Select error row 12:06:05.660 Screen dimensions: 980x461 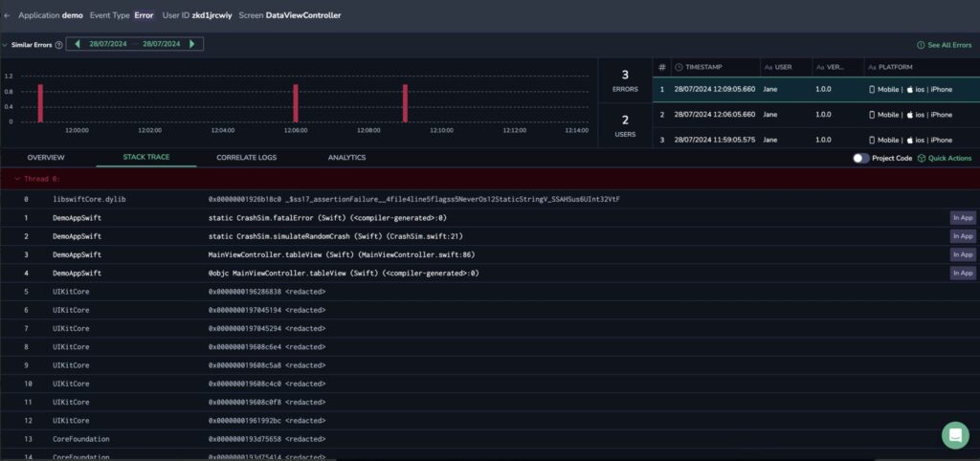pyautogui.click(x=816, y=115)
